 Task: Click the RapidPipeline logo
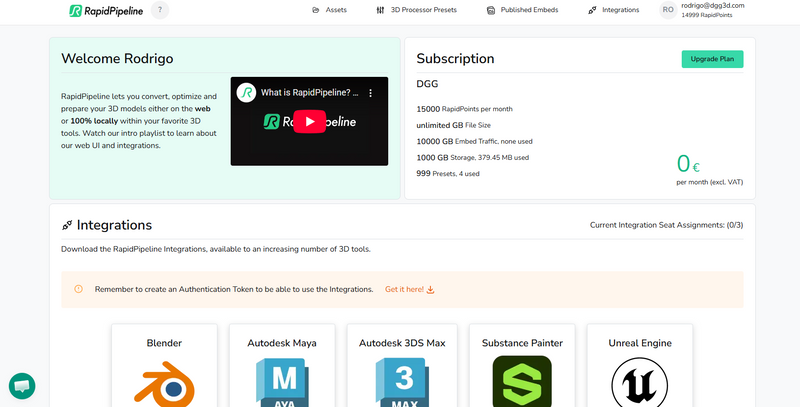click(x=106, y=10)
